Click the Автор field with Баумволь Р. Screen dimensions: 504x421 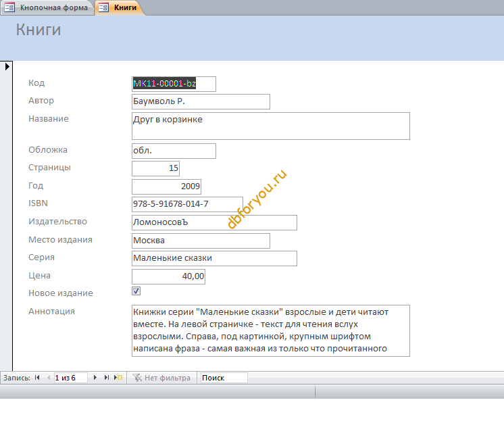(201, 101)
